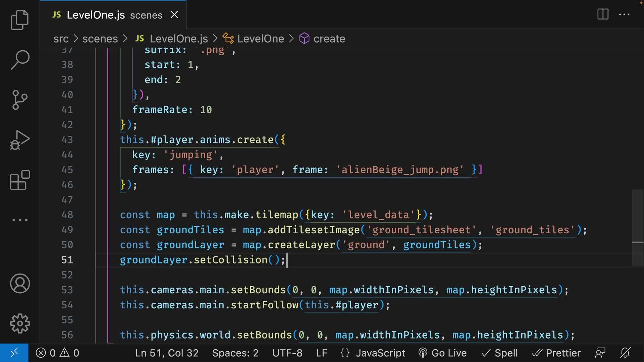Open the Run and Debug panel
The width and height of the screenshot is (644, 362).
(20, 140)
